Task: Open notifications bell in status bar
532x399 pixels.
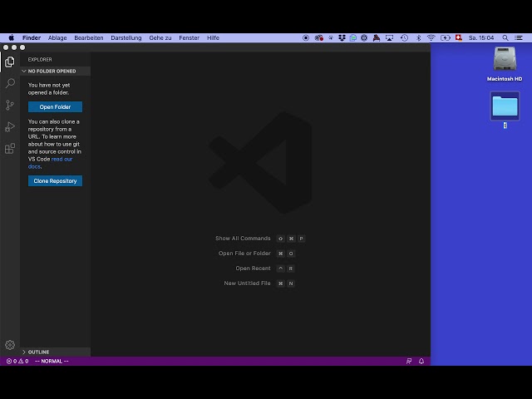Action: (421, 361)
